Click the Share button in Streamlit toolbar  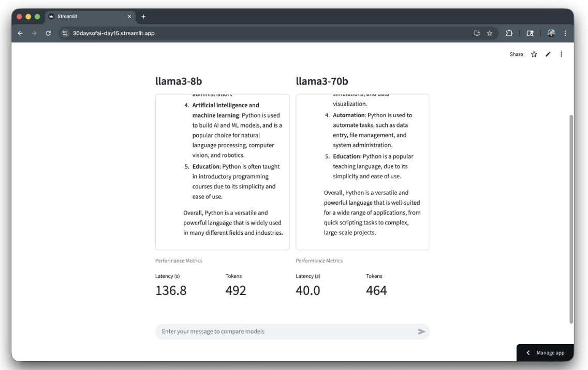[517, 54]
